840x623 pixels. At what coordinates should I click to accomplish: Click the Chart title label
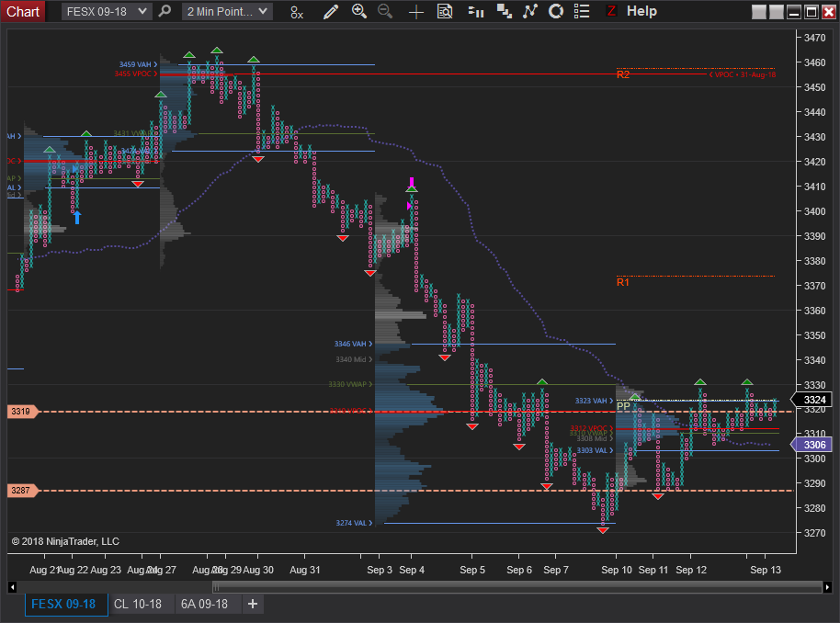22,11
